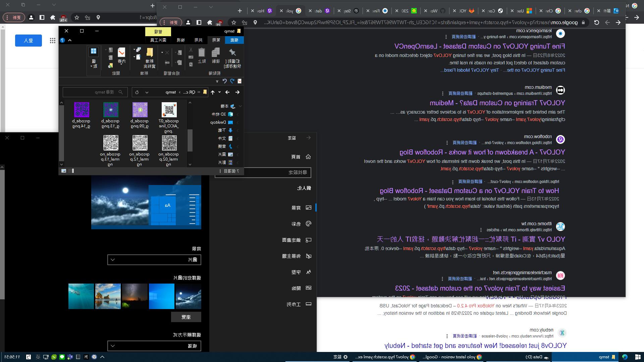The image size is (644, 362).
Task: Switch Explorer to large thumbnails view icon
Action: pos(64,171)
